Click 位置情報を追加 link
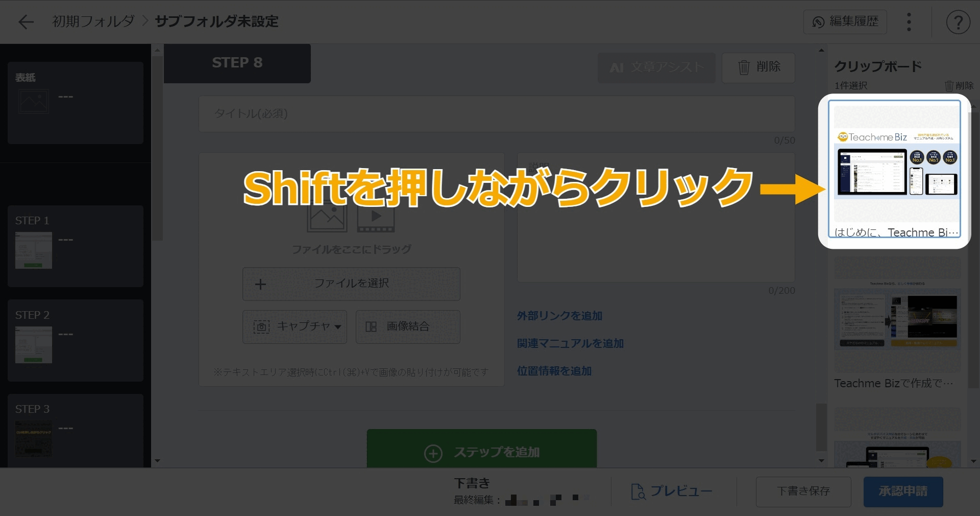Screen dimensions: 980x516 tap(554, 371)
